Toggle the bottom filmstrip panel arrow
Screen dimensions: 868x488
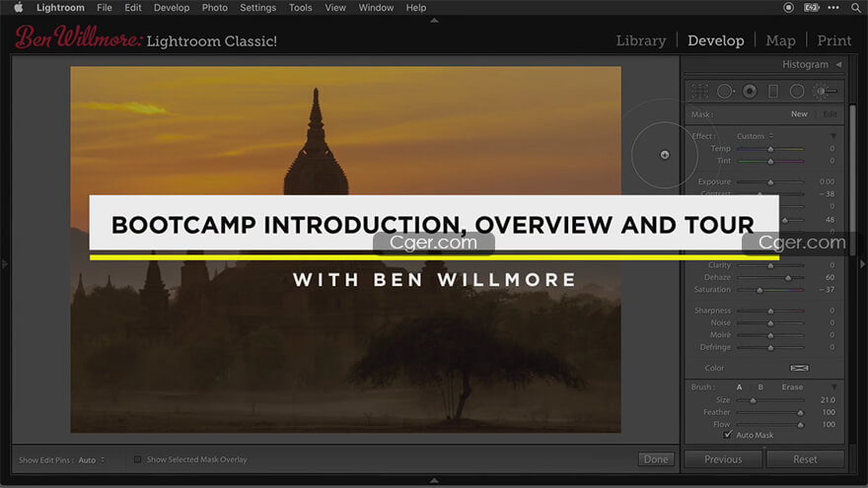(434, 480)
